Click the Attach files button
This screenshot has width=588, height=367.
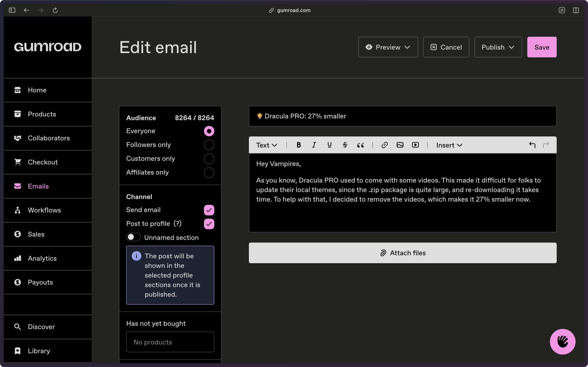[402, 253]
